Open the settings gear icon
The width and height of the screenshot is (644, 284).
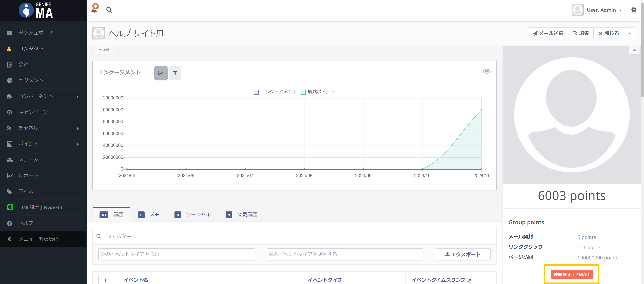(x=634, y=10)
